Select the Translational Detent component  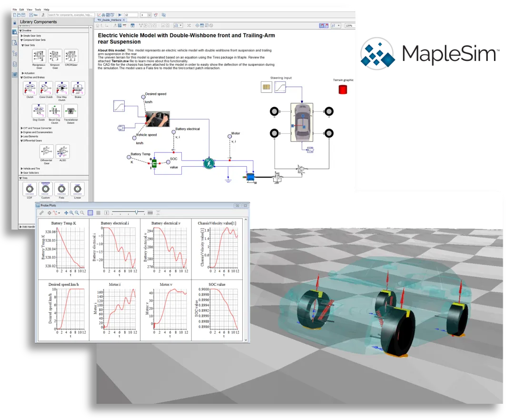click(x=71, y=111)
